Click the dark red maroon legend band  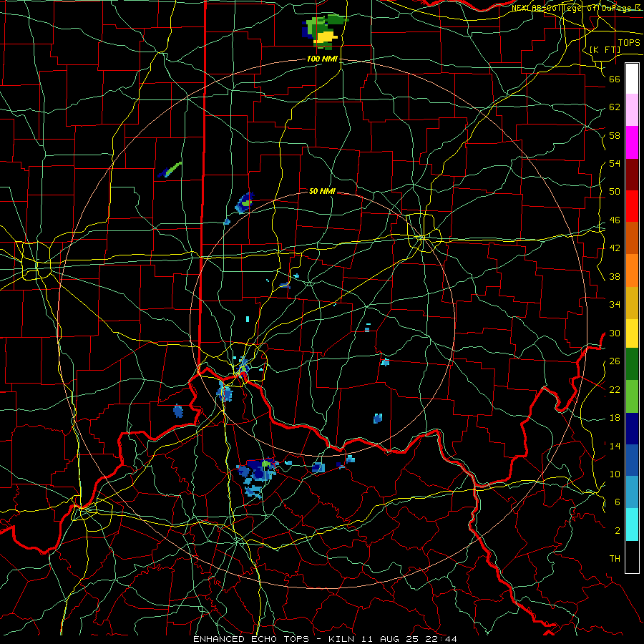point(632,175)
